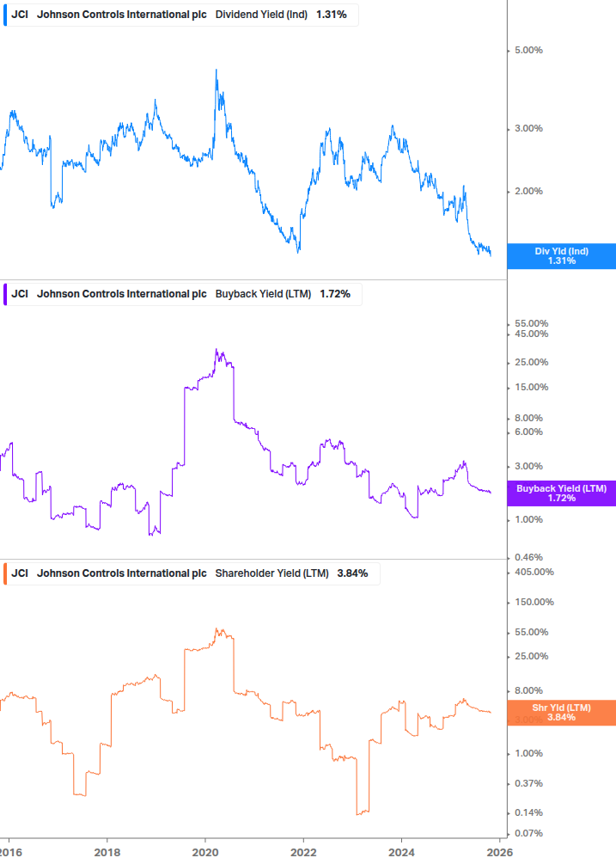
Task: Select the 'Dividend Yield (Ind)' legend label
Action: [x=261, y=15]
